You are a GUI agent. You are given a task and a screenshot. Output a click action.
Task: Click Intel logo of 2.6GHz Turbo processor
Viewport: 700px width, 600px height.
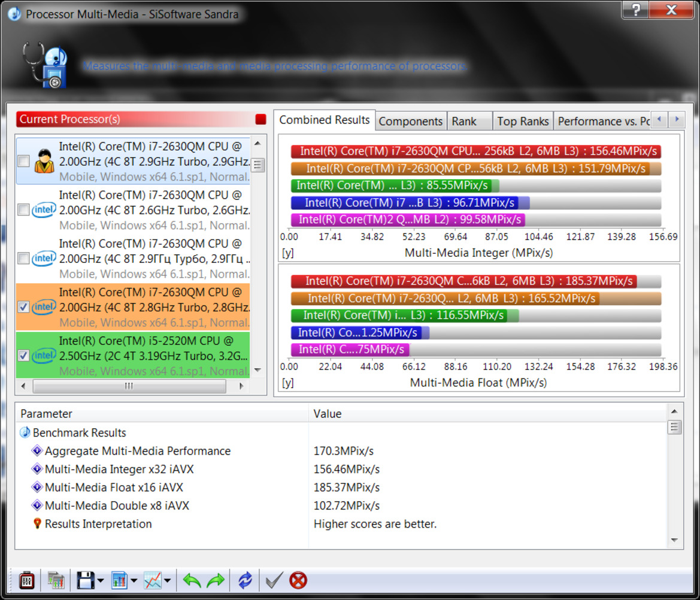(x=44, y=210)
